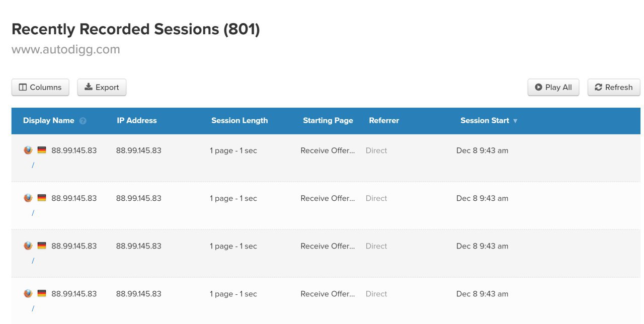Open the slash page link under the third session
This screenshot has width=644, height=324.
coord(33,261)
